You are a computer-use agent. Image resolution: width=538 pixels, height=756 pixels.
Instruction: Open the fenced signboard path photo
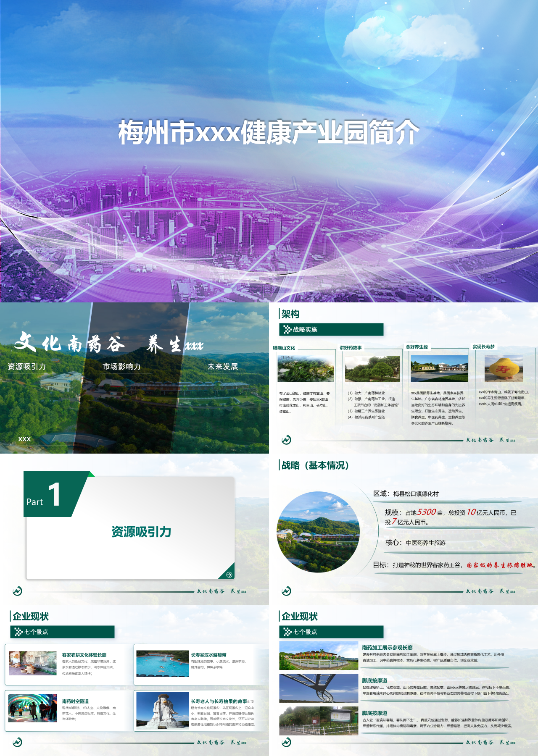[319, 721]
